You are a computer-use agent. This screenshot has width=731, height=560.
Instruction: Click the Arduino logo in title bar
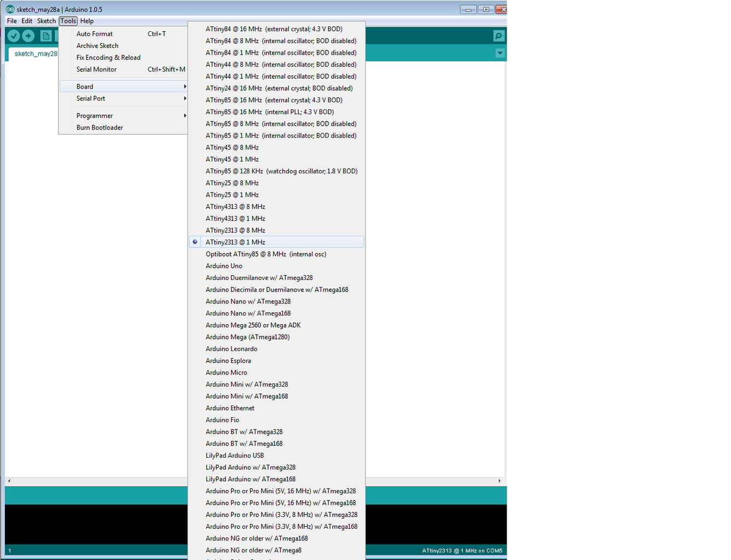10,9
